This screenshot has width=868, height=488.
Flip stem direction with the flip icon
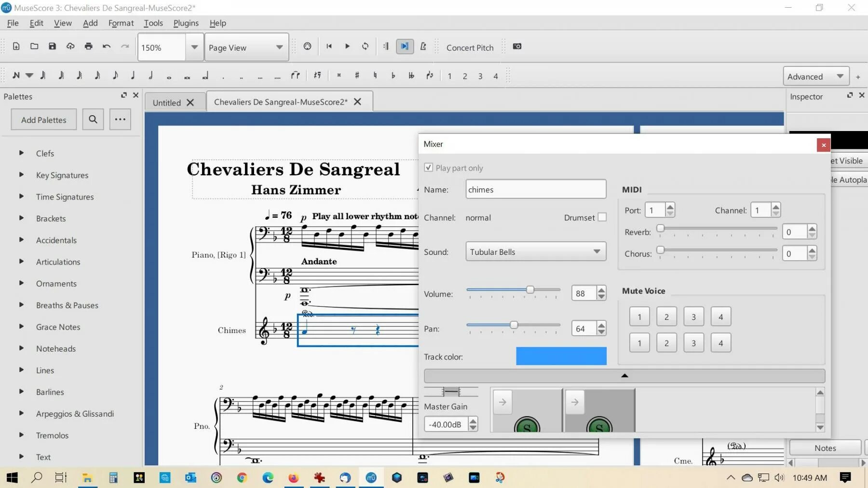point(430,76)
